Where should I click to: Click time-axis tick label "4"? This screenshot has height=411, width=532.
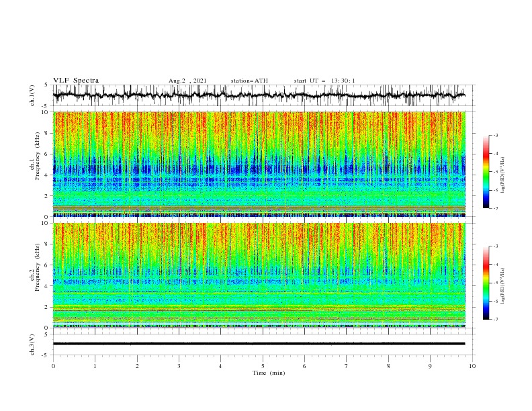click(220, 366)
